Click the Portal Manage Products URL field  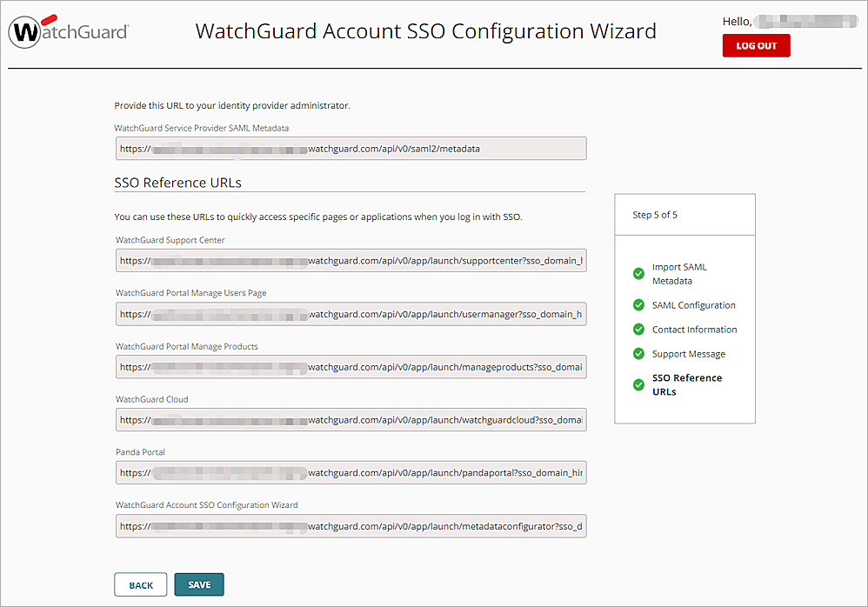tap(351, 367)
